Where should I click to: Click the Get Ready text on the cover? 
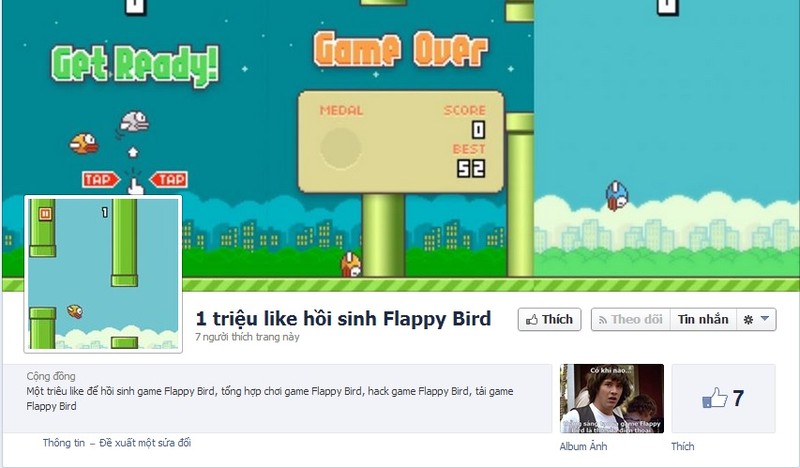point(135,64)
